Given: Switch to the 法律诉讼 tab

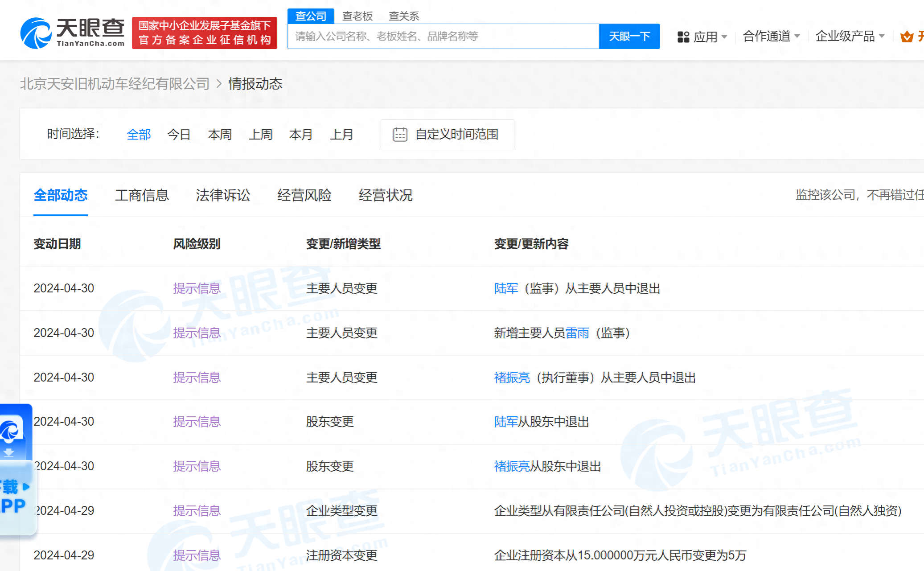Looking at the screenshot, I should (x=223, y=195).
